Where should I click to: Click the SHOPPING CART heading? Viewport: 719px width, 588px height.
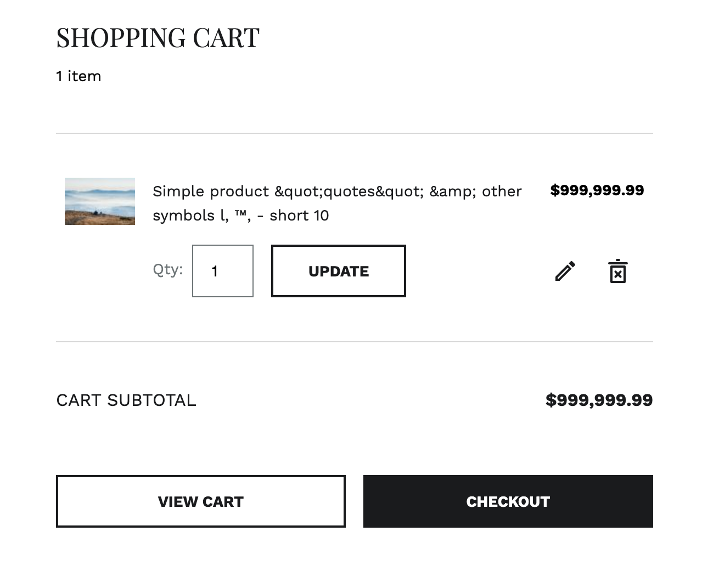click(158, 37)
